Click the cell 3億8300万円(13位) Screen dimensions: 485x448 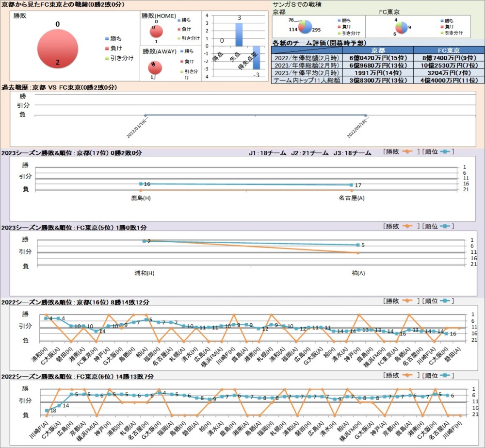(378, 80)
